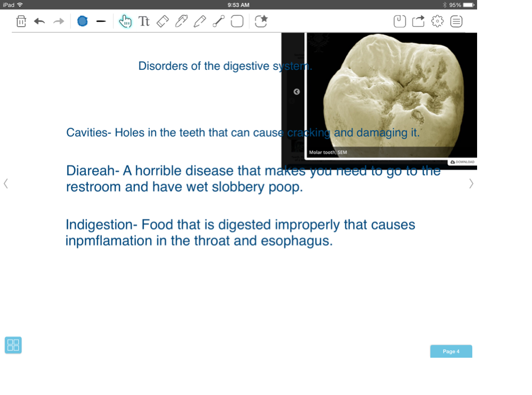The image size is (532, 395).
Task: Choose the eraser tool
Action: click(x=163, y=21)
